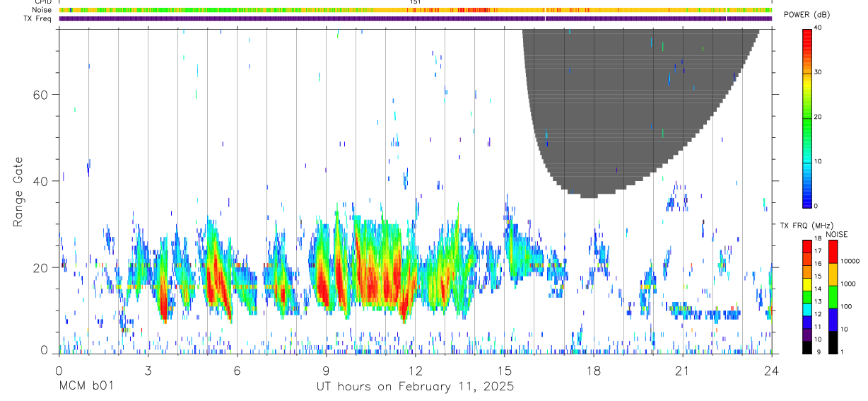868x401 pixels.
Task: Click the '40' label on the POWER scale
Action: click(x=819, y=28)
